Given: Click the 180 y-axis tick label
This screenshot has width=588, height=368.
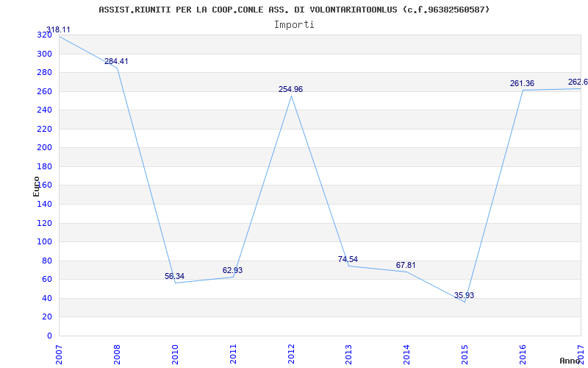Looking at the screenshot, I should pyautogui.click(x=44, y=167).
